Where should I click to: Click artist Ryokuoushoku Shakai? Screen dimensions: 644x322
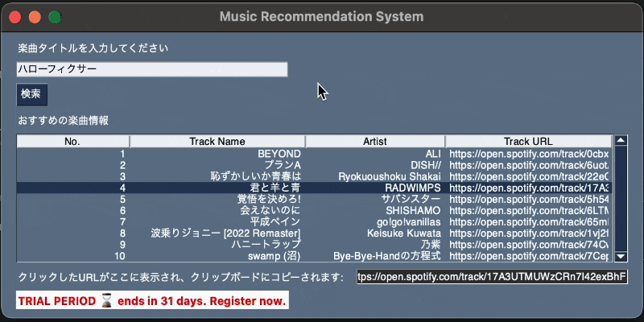pyautogui.click(x=390, y=176)
